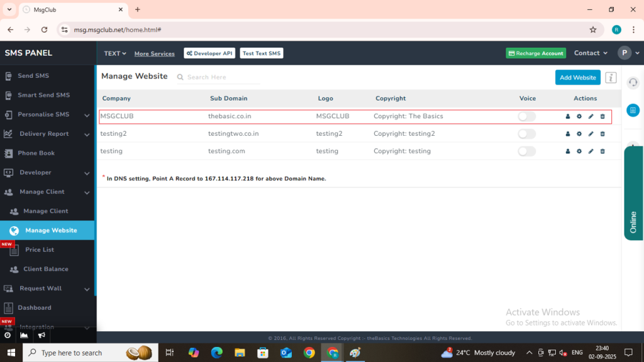Edit the MSGCLUB website entry
Image resolution: width=644 pixels, height=362 pixels.
click(x=591, y=116)
